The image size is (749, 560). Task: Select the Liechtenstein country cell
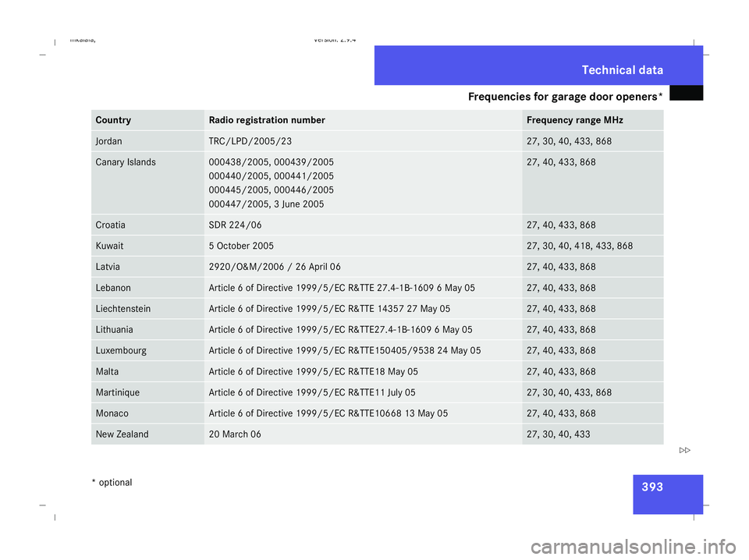coord(147,309)
